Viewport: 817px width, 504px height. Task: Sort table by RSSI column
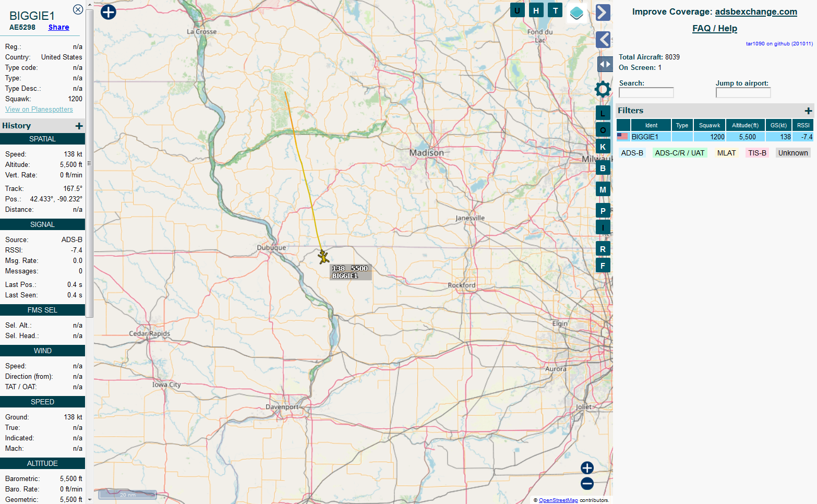click(803, 125)
